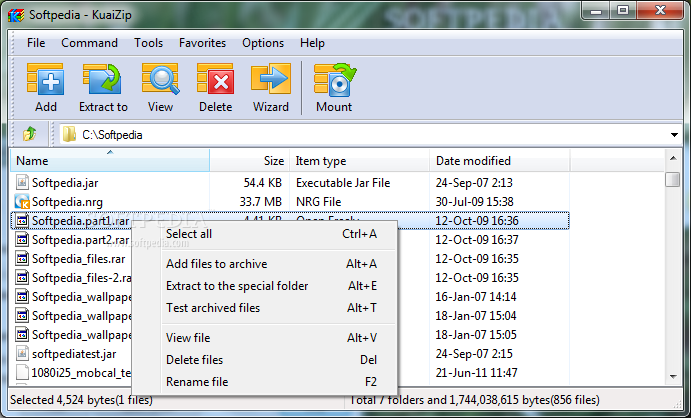The image size is (691, 418).
Task: Click the Add toolbar icon
Action: coord(45,79)
